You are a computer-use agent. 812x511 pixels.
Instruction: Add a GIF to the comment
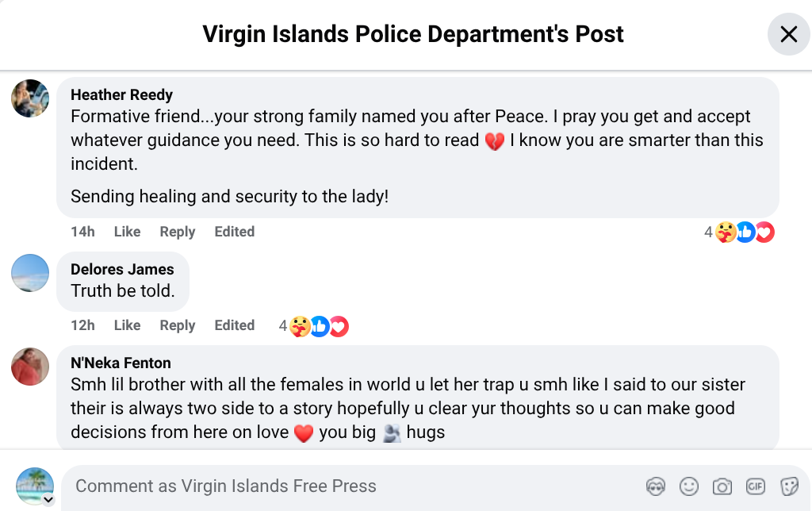[755, 486]
